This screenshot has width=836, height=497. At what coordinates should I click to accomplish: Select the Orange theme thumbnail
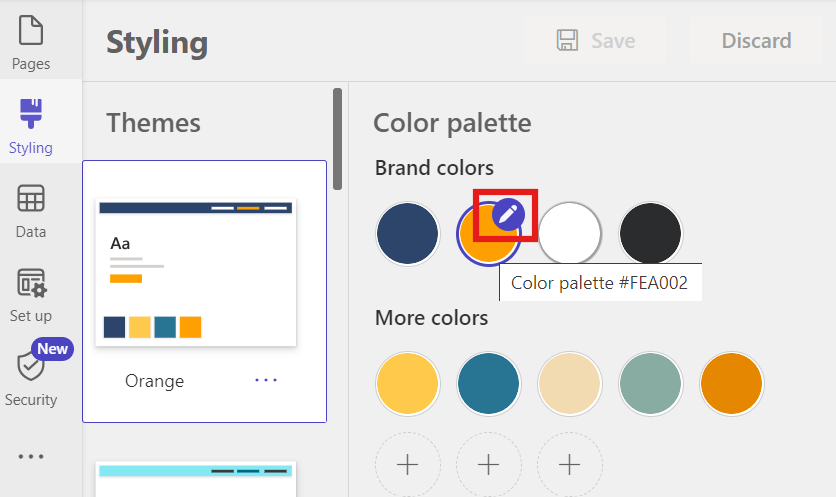196,272
